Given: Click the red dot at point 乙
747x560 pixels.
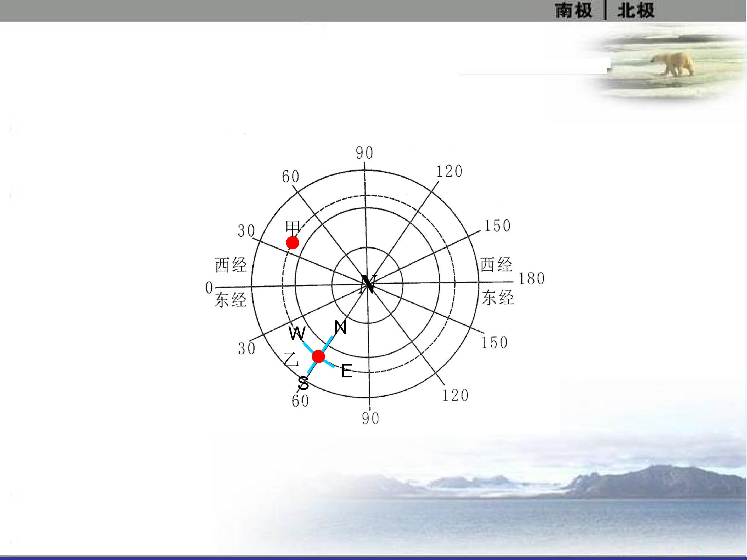Looking at the screenshot, I should coord(318,356).
